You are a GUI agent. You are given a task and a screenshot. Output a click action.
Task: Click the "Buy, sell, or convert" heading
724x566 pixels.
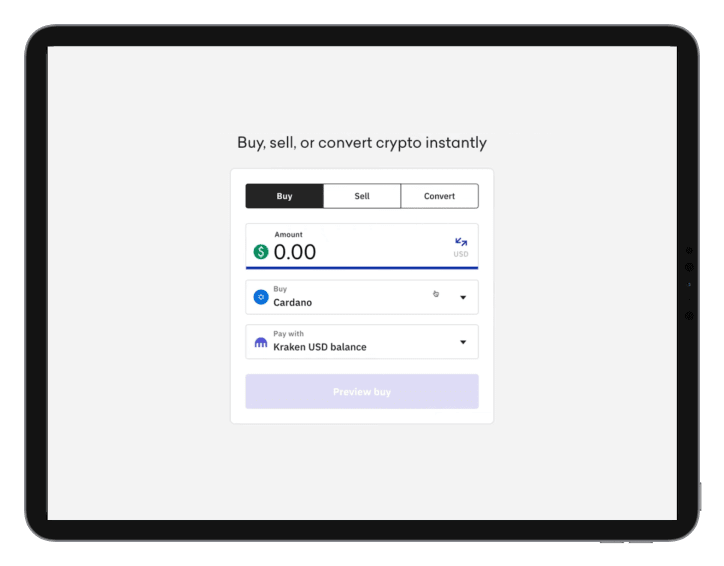pyautogui.click(x=362, y=143)
